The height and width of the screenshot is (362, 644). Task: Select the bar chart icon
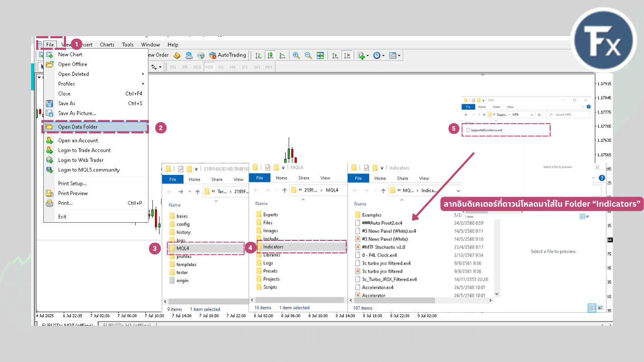point(258,55)
